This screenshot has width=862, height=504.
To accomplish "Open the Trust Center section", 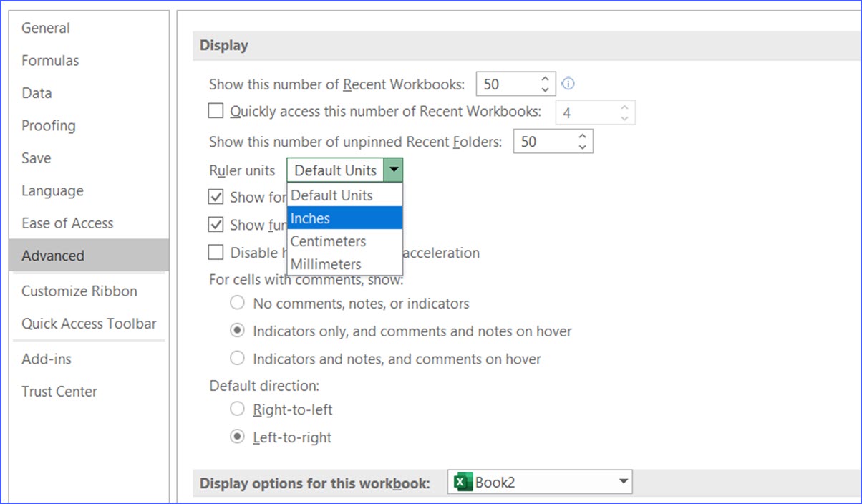I will tap(61, 392).
